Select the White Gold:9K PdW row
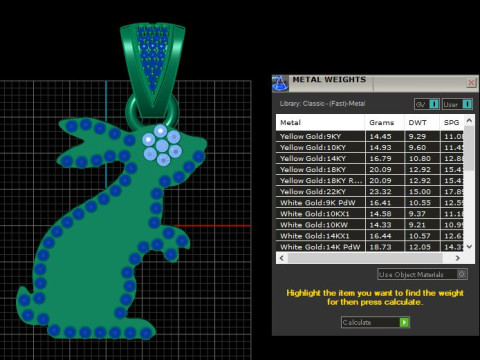480x360 pixels. point(369,203)
